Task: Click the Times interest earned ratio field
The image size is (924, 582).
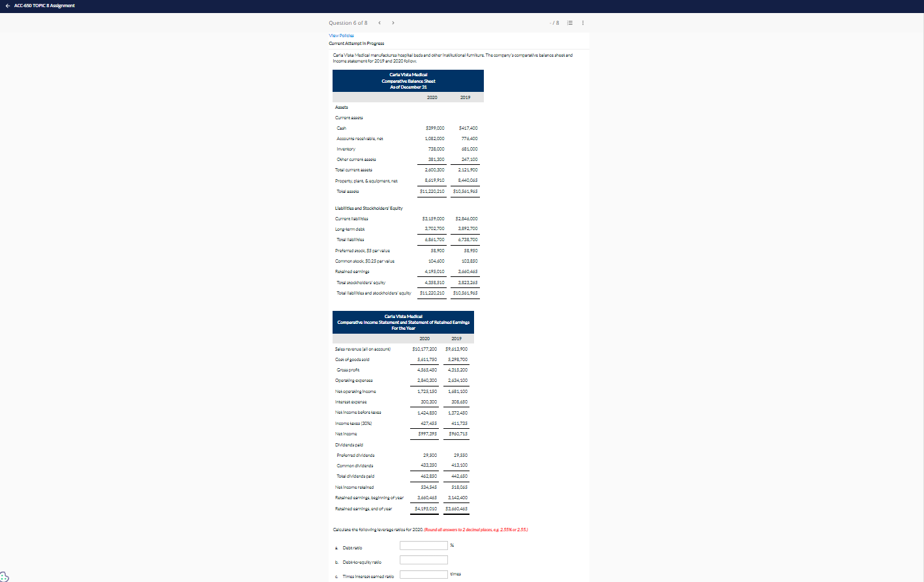Action: [424, 574]
